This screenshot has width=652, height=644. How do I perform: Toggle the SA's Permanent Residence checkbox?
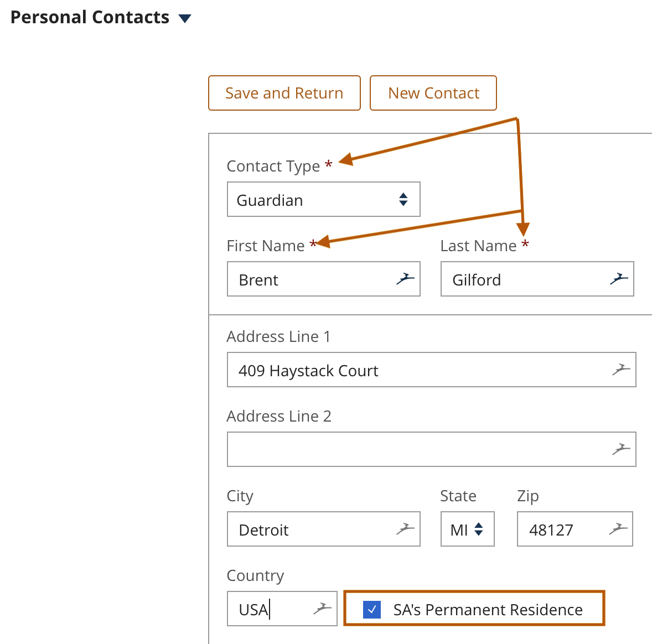372,609
